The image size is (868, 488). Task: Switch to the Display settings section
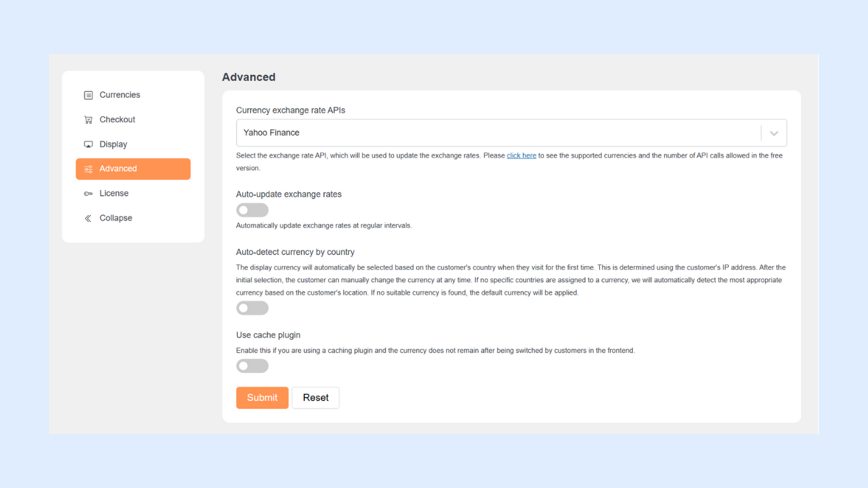tap(113, 144)
